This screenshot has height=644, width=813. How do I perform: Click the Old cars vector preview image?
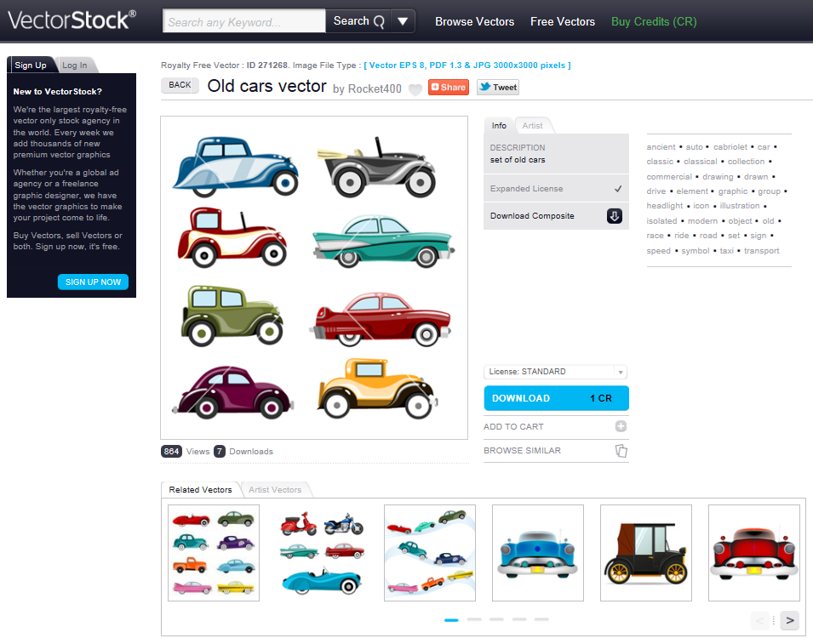click(x=314, y=277)
